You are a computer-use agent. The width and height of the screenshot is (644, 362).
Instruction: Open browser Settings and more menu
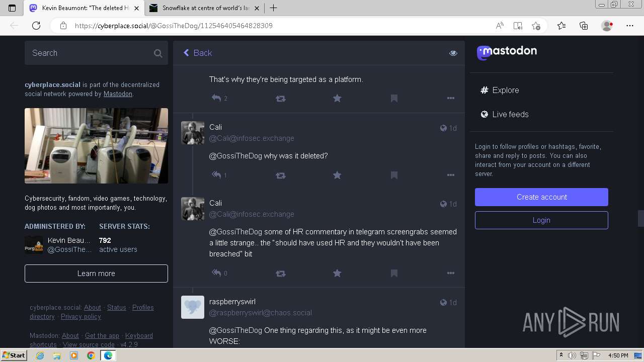pyautogui.click(x=630, y=26)
